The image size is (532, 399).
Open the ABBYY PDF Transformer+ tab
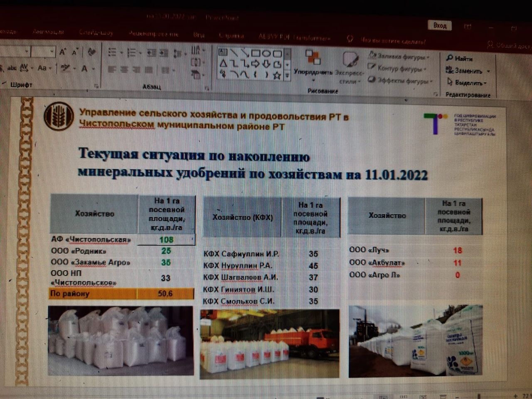(294, 37)
